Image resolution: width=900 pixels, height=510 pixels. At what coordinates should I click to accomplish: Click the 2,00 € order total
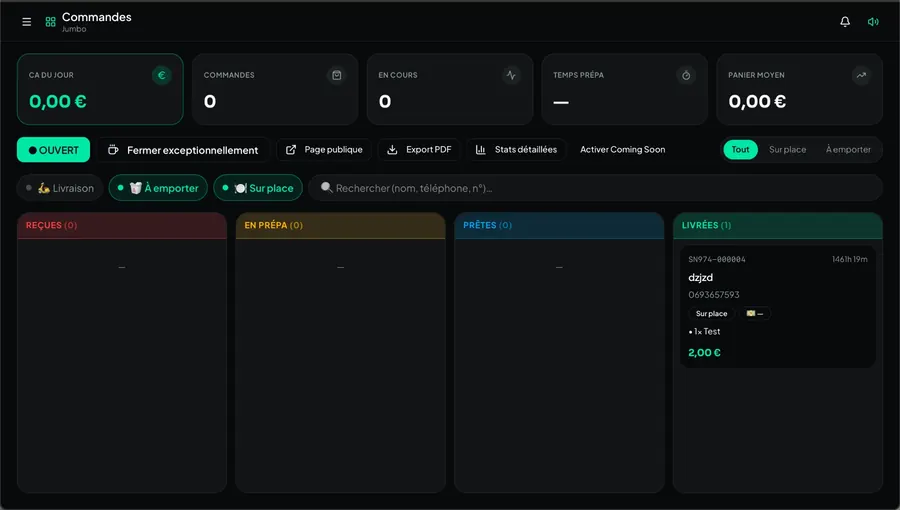(x=704, y=353)
